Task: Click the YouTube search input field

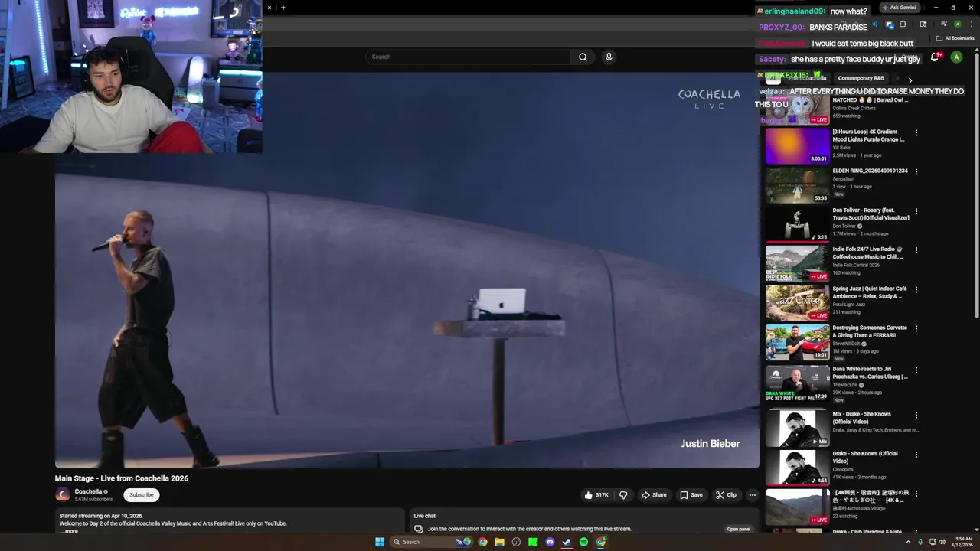Action: coord(469,57)
